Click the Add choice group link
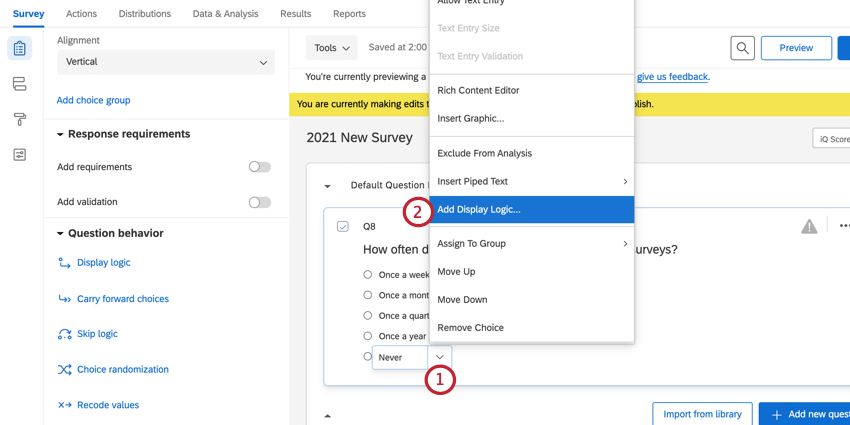 [x=93, y=100]
